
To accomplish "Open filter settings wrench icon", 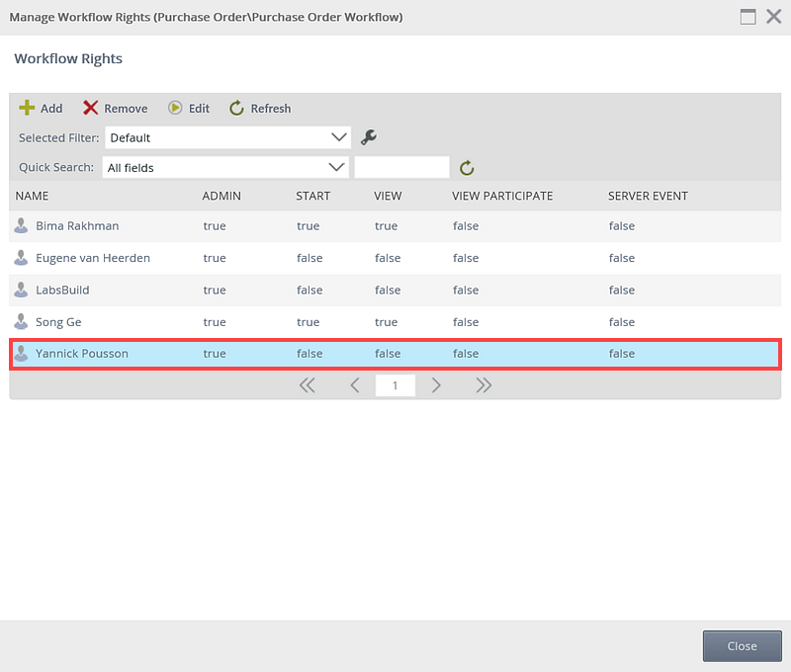I will pos(369,137).
